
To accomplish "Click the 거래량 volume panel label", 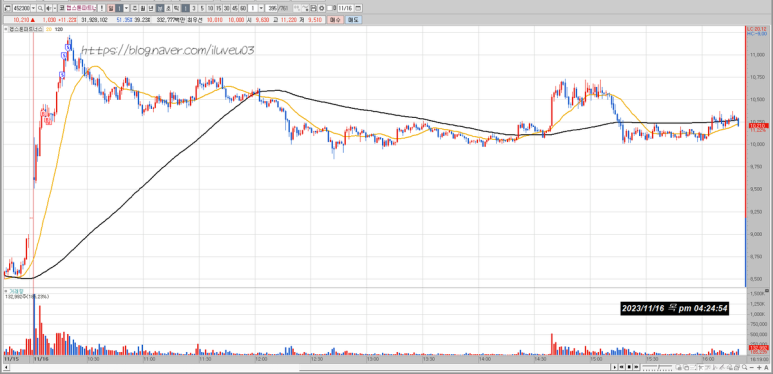I will (x=16, y=291).
